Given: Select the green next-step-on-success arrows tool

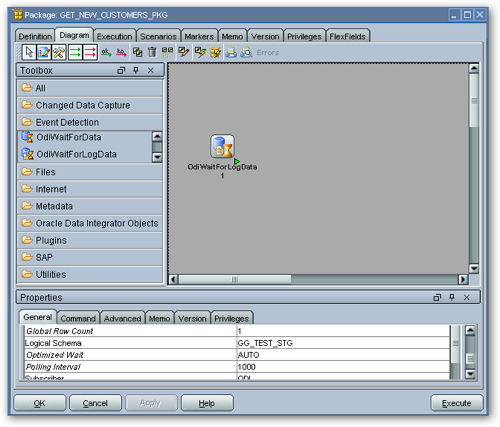Looking at the screenshot, I should click(x=75, y=52).
